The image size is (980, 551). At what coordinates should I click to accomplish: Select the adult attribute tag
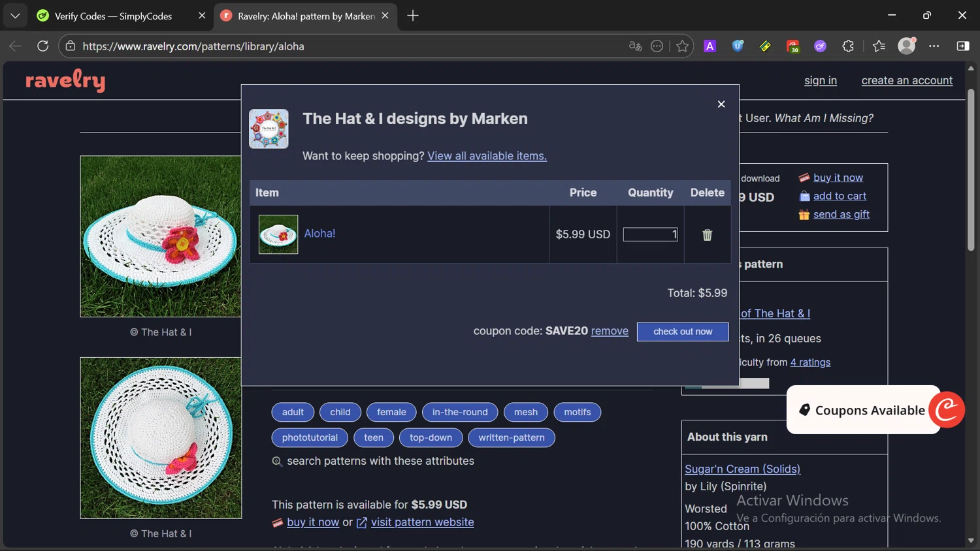click(x=293, y=412)
